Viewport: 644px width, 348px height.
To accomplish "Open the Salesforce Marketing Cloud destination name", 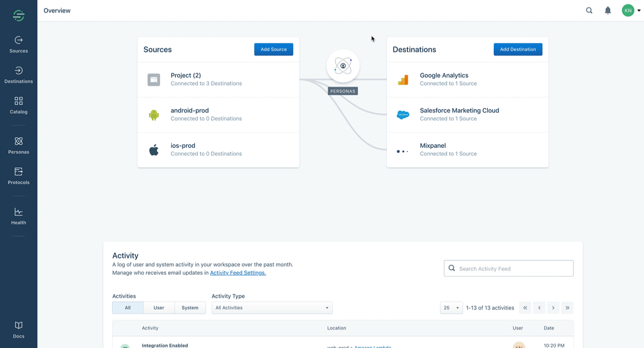I will pos(459,111).
